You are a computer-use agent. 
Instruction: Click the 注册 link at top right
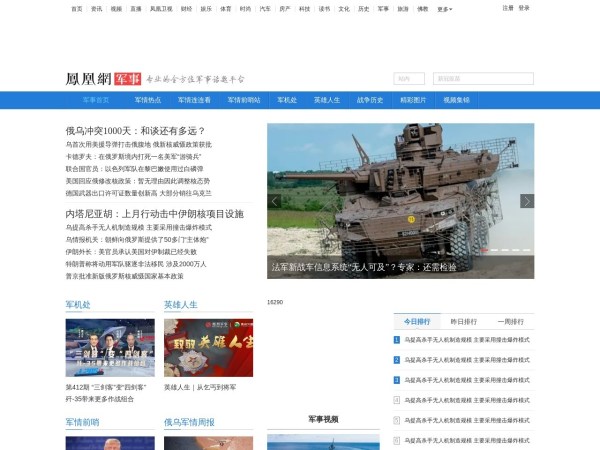point(508,8)
